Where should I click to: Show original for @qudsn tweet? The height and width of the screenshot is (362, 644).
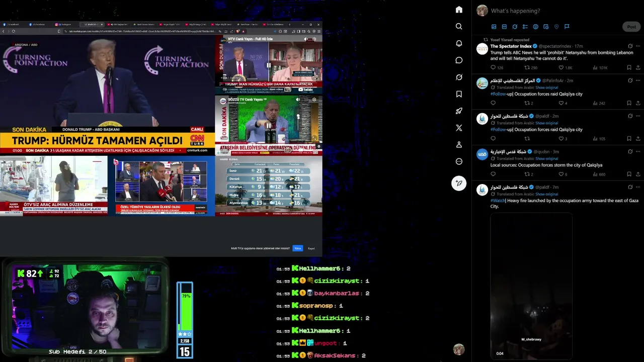546,158
